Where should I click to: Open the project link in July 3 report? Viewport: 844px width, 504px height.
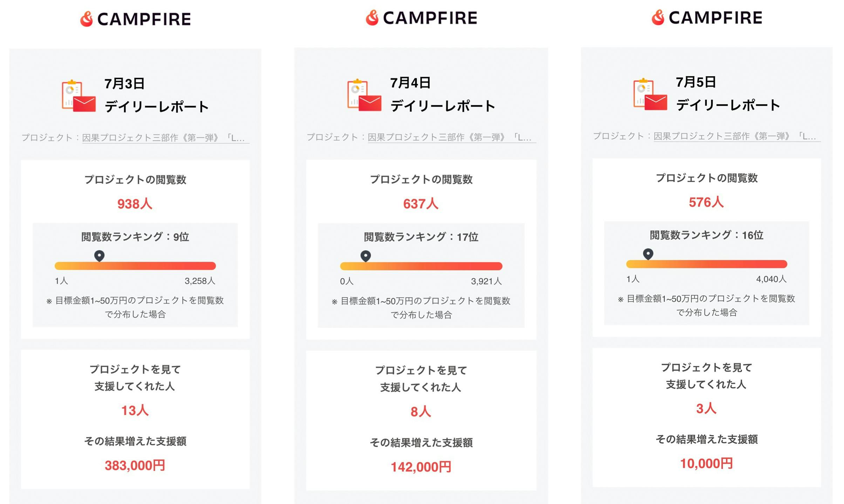click(x=163, y=138)
